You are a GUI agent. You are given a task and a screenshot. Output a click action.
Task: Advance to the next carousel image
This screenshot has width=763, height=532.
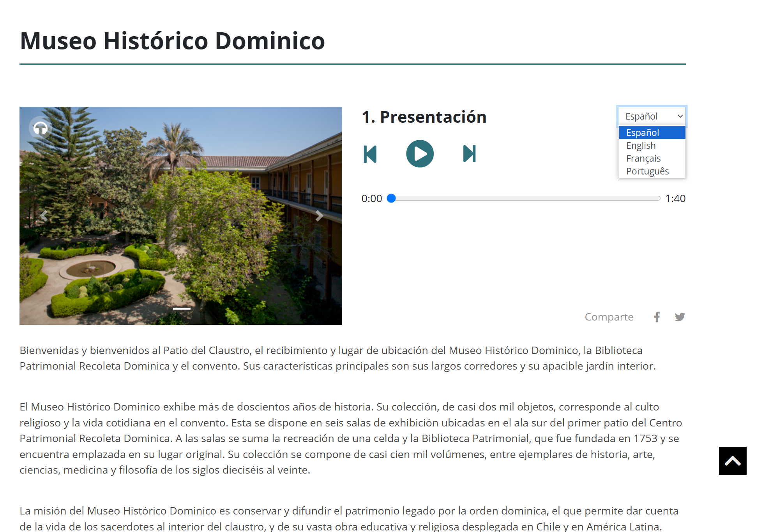coord(319,216)
